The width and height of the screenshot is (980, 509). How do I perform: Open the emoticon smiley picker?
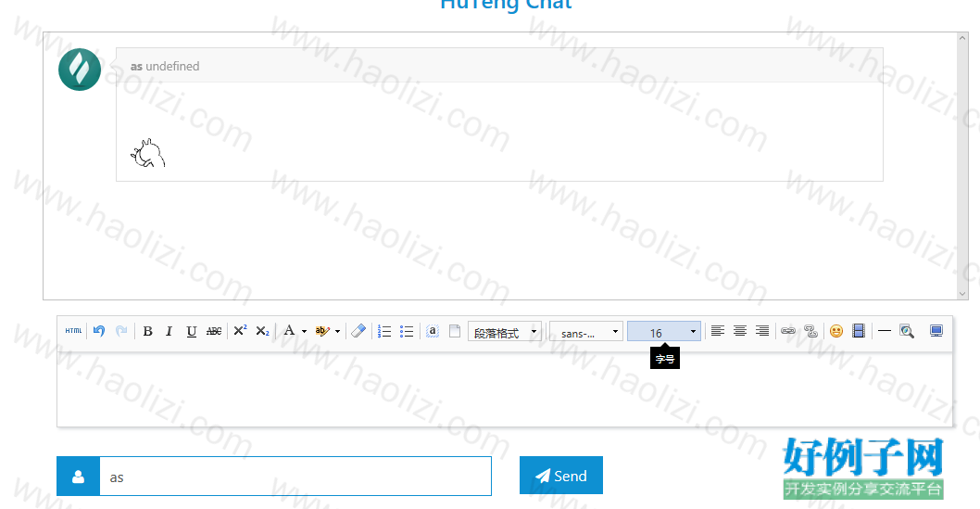[x=836, y=331]
